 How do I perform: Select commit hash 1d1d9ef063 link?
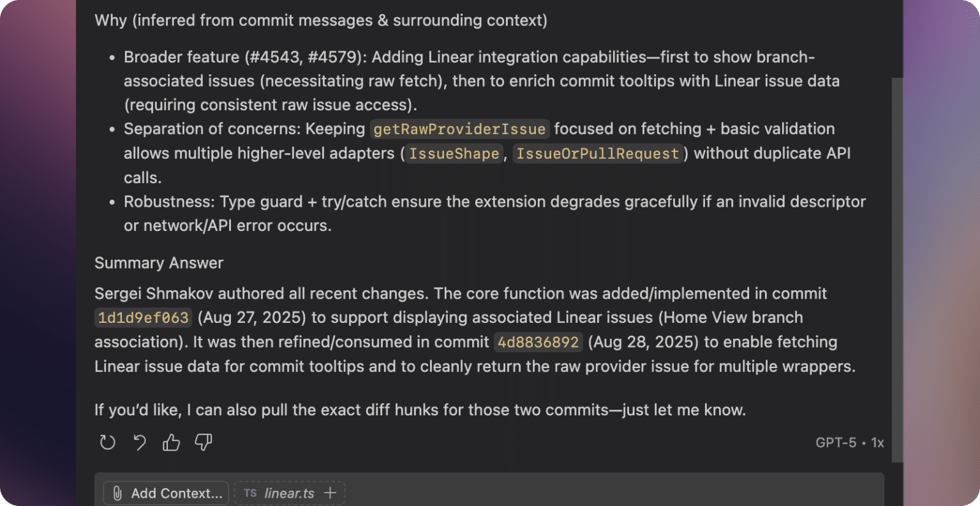[x=143, y=317]
